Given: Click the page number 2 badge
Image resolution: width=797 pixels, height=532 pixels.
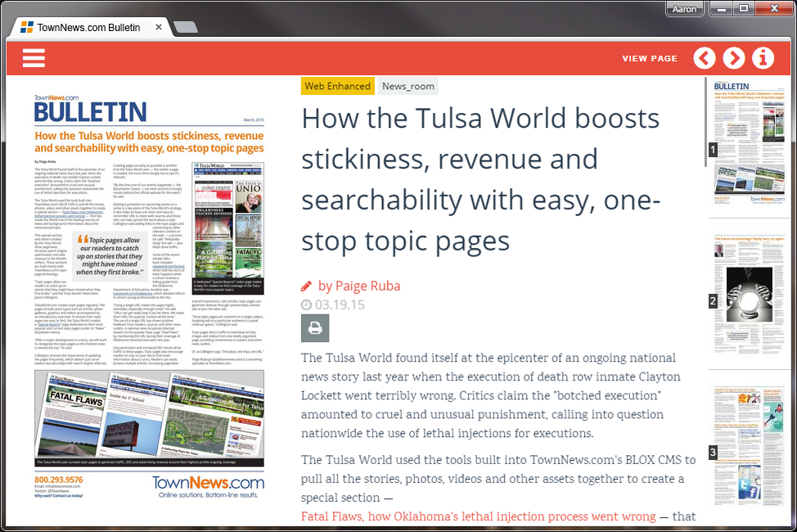Looking at the screenshot, I should coord(714,301).
